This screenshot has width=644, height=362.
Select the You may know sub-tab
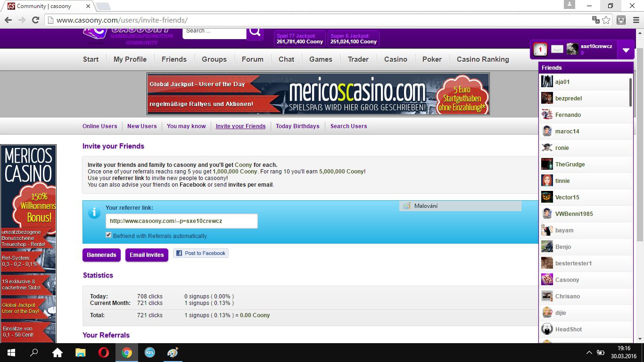(186, 126)
